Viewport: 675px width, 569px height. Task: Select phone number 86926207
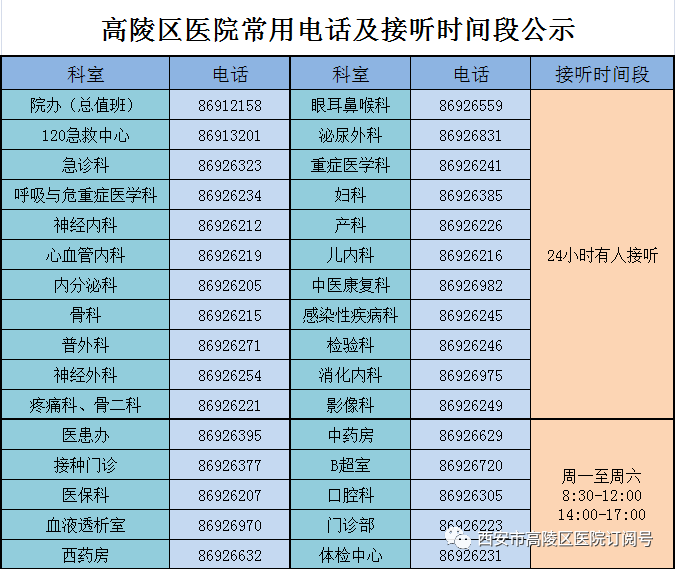point(230,495)
